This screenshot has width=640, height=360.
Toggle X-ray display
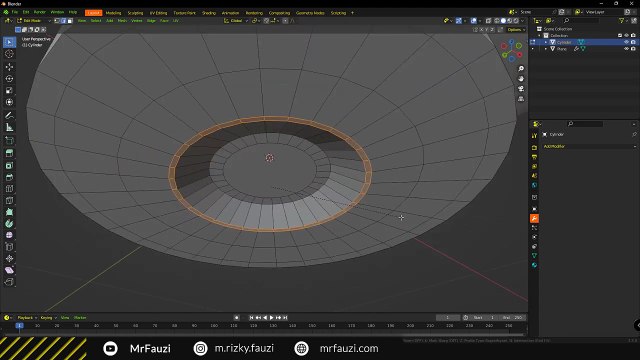pyautogui.click(x=488, y=20)
